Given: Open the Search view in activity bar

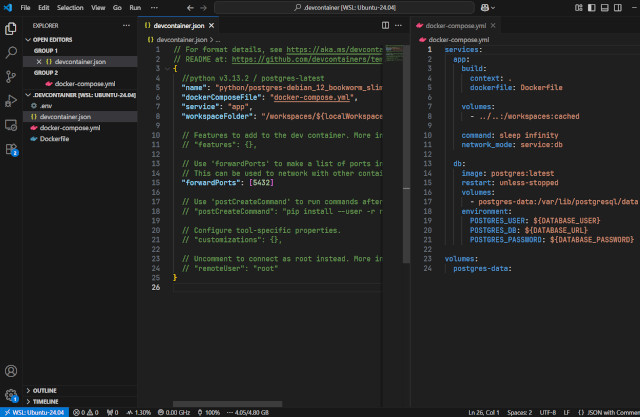Looking at the screenshot, I should pyautogui.click(x=11, y=50).
